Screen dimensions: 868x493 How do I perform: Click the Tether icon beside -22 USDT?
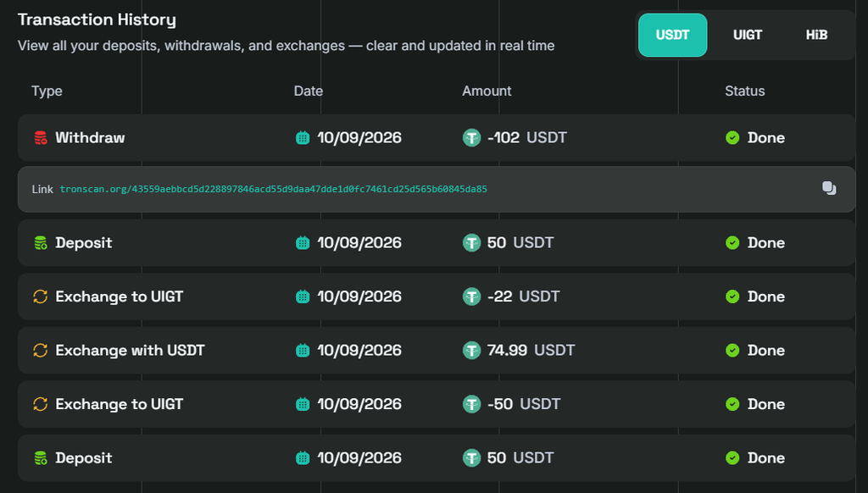(471, 296)
